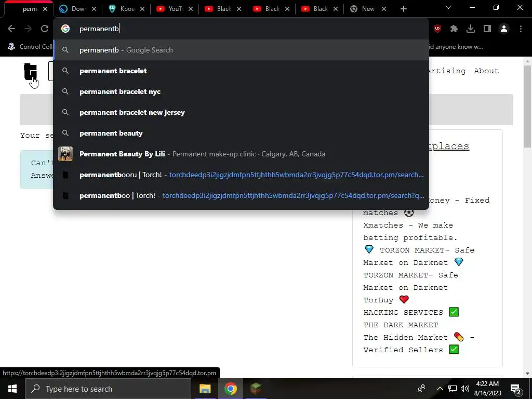The width and height of the screenshot is (532, 399).
Task: Open the notification center icon
Action: point(516,389)
